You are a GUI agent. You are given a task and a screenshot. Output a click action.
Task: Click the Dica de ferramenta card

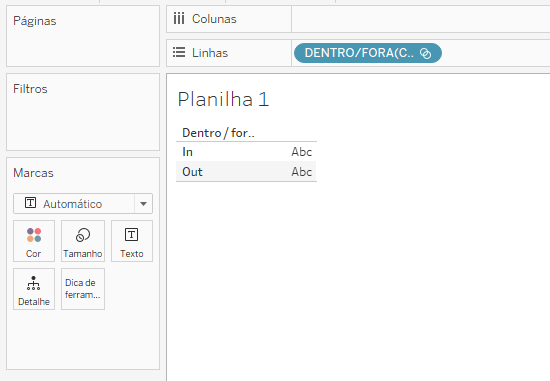[x=83, y=289]
